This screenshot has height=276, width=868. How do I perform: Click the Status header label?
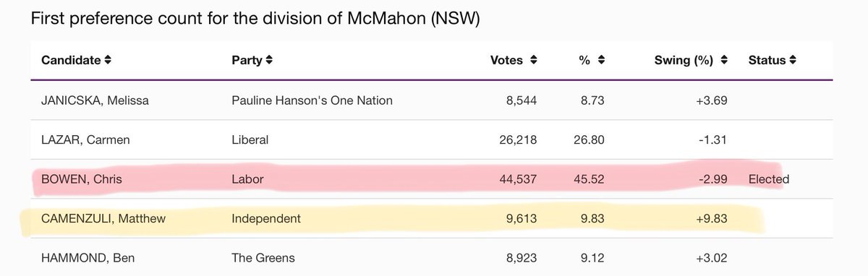click(x=767, y=61)
